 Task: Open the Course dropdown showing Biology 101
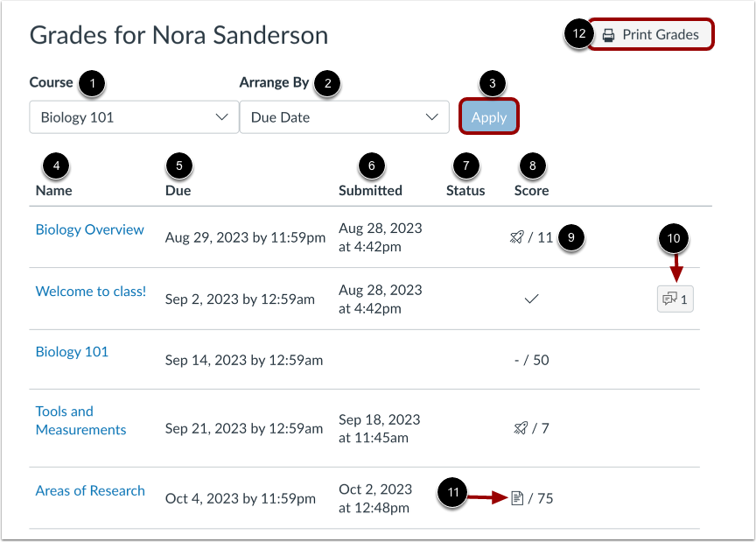coord(133,116)
